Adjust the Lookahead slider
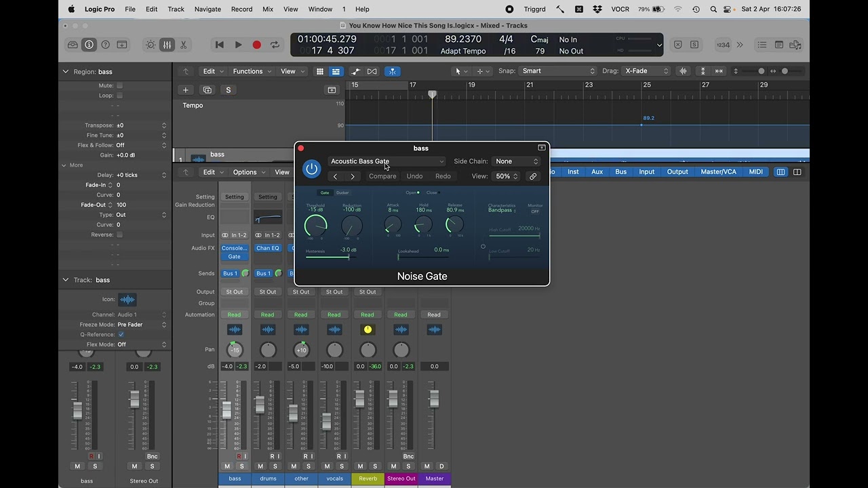The image size is (868, 488). [x=423, y=257]
